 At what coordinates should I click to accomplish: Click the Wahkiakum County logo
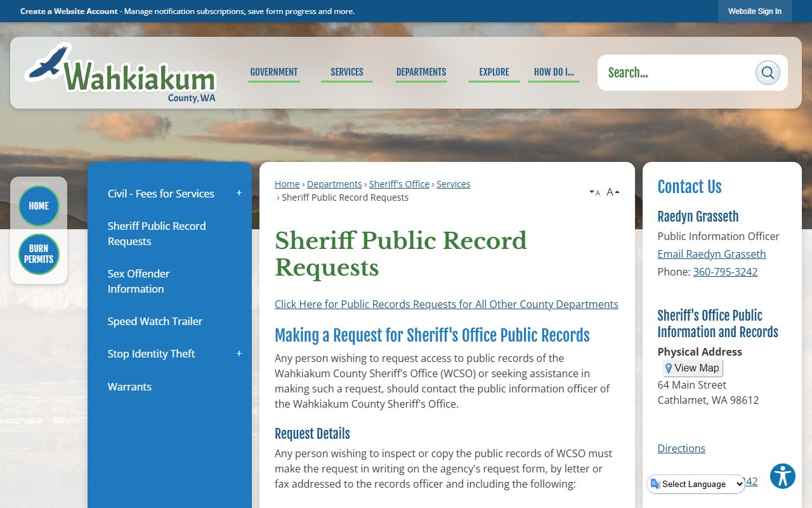coord(121,72)
